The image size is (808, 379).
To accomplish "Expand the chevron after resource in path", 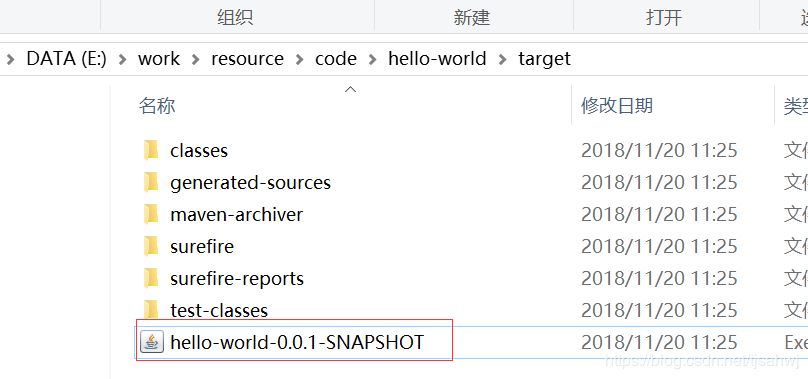I will [x=299, y=59].
